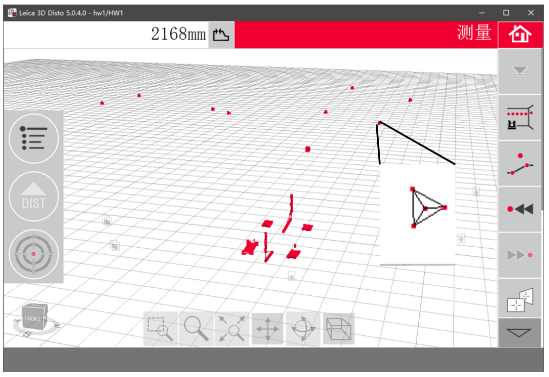
Task: Open the points list menu button
Action: [x=34, y=139]
